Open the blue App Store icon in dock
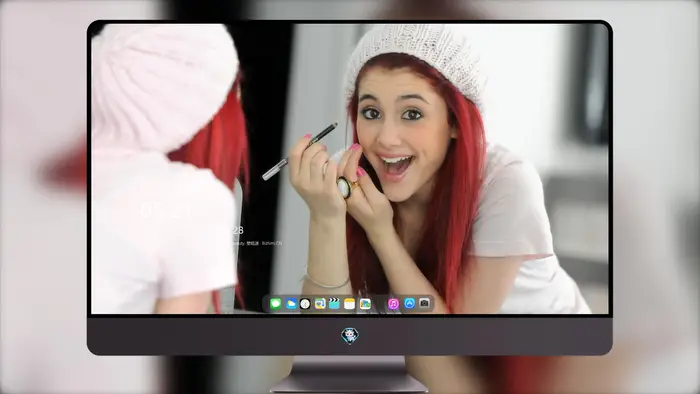Viewport: 700px width, 394px height. click(409, 303)
